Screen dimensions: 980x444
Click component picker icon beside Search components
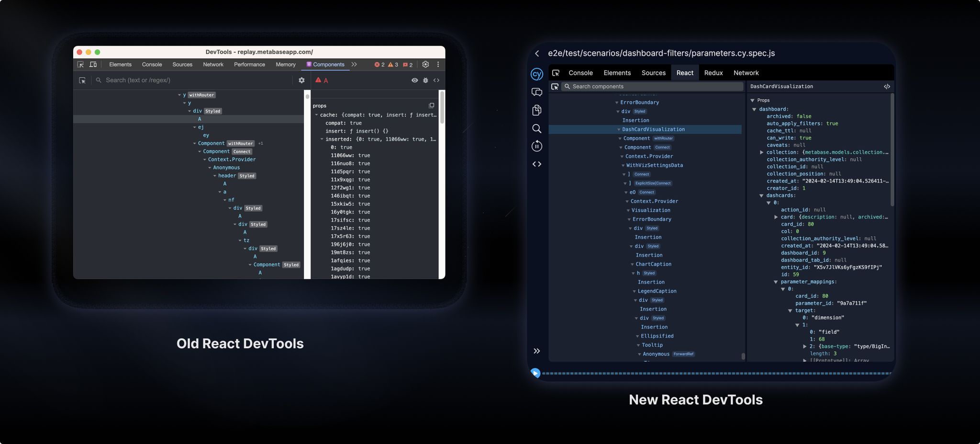[x=555, y=87]
